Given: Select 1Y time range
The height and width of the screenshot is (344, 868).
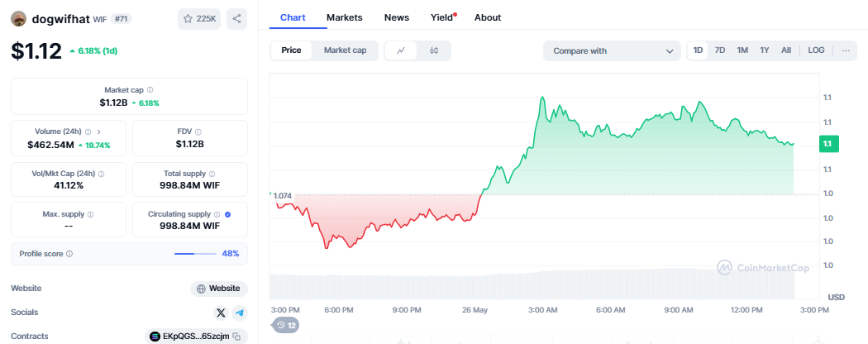Looking at the screenshot, I should pos(765,50).
